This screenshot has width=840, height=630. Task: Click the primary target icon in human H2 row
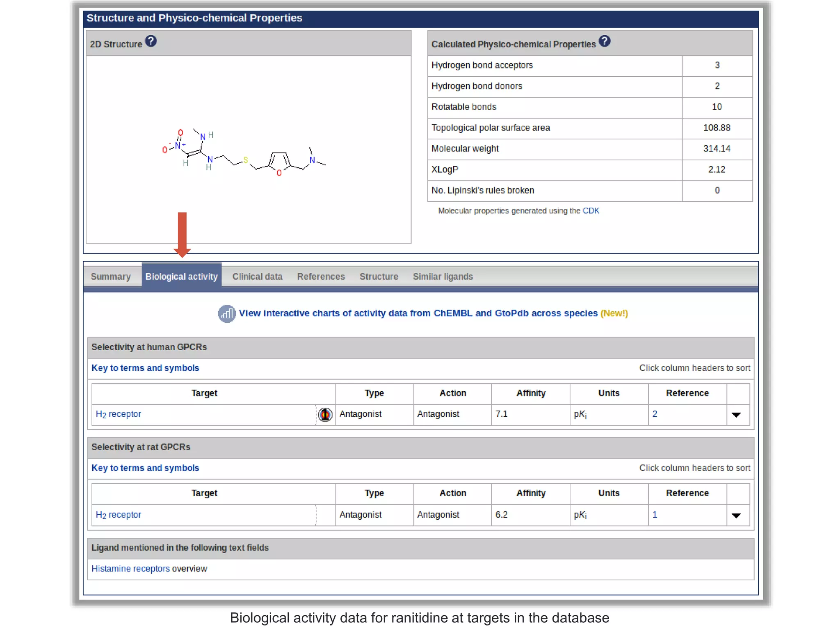coord(325,415)
